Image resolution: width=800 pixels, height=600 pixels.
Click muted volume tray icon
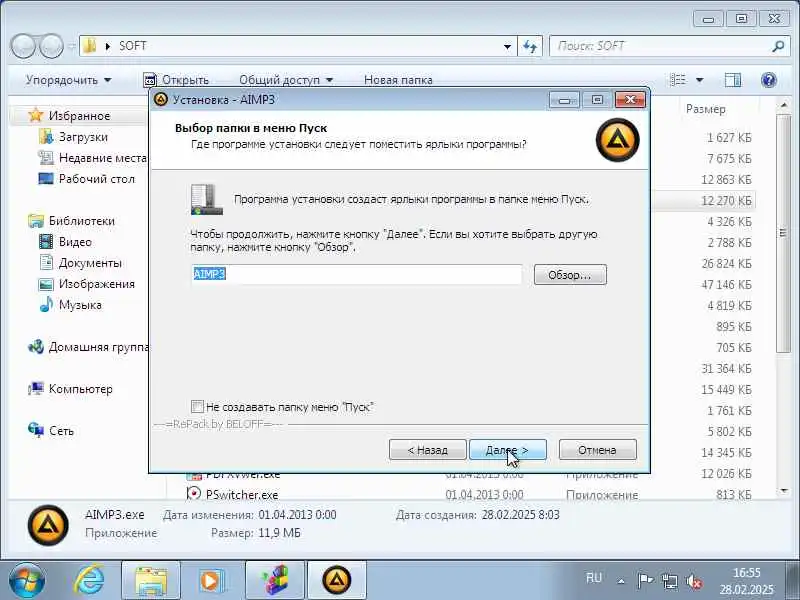(x=694, y=581)
